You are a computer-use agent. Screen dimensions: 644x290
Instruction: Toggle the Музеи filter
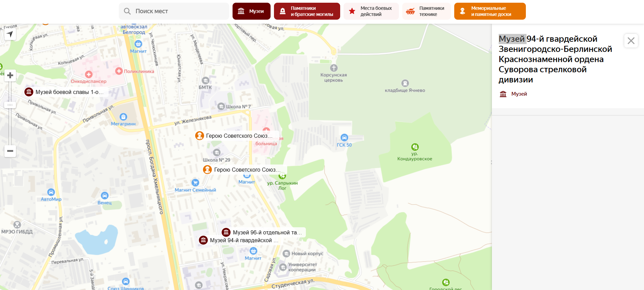(252, 11)
